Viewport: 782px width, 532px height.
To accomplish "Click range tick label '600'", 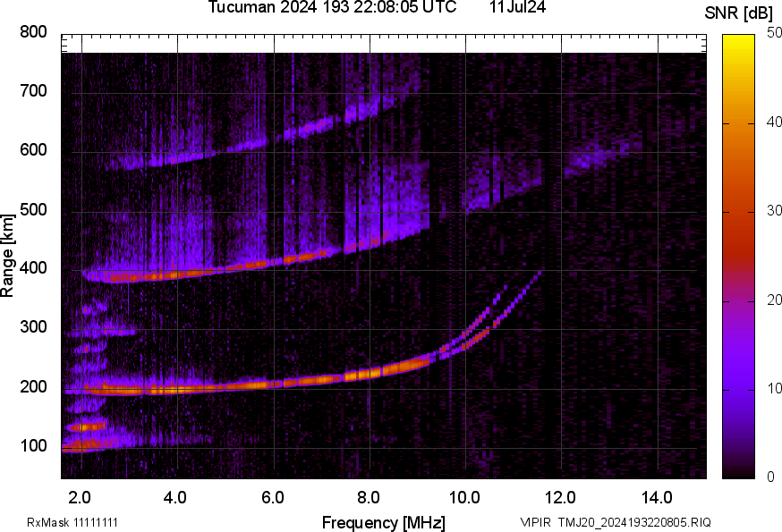I will pos(33,149).
